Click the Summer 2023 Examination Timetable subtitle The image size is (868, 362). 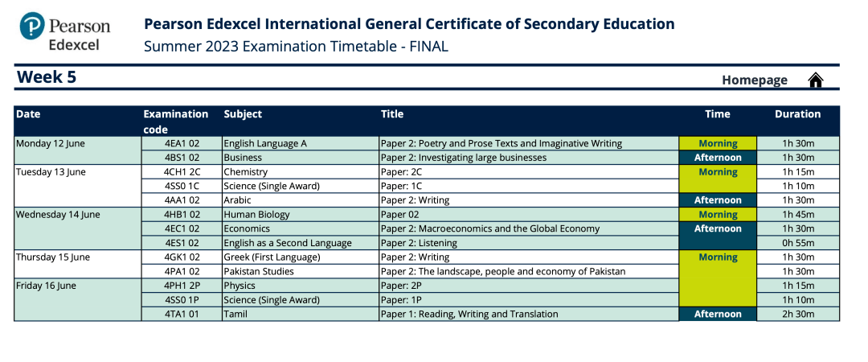pos(296,47)
